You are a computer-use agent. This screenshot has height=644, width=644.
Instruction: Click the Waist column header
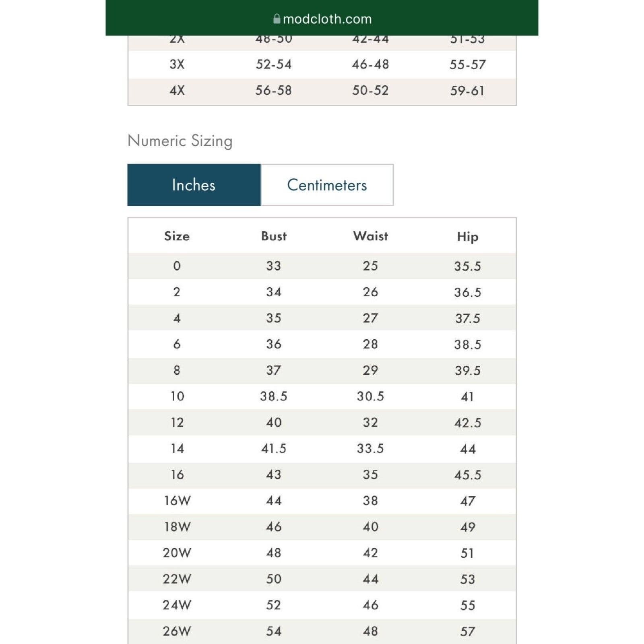(x=371, y=236)
